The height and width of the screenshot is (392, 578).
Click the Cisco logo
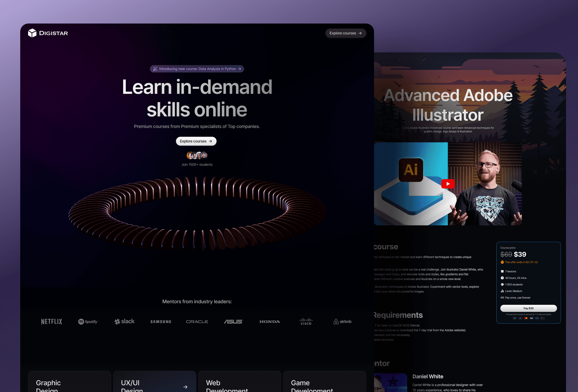coord(306,321)
